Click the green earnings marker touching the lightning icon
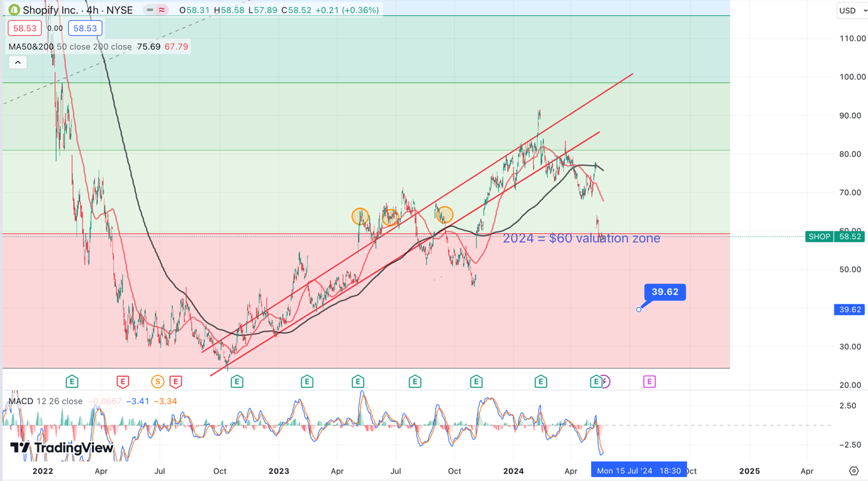The width and height of the screenshot is (868, 481). click(x=595, y=381)
